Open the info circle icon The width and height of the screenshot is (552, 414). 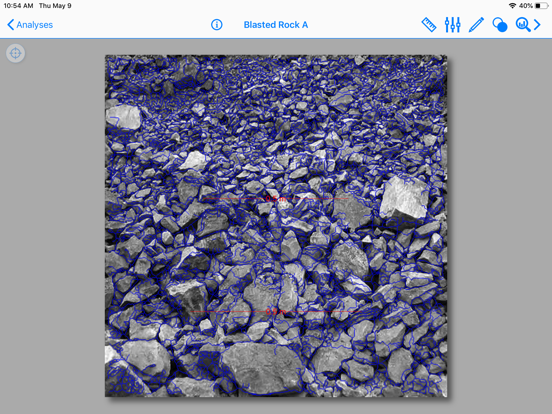point(217,25)
